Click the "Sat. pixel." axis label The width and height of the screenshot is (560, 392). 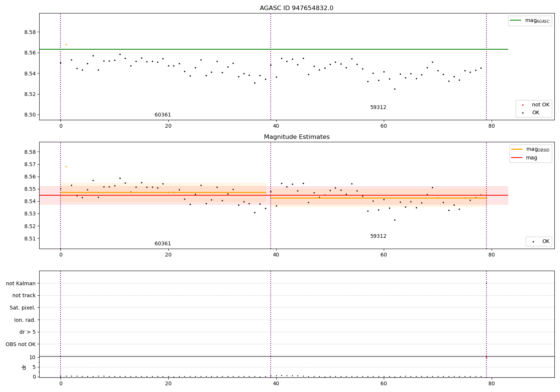click(x=23, y=308)
